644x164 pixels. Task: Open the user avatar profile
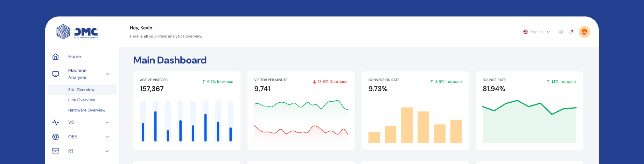[x=584, y=32]
